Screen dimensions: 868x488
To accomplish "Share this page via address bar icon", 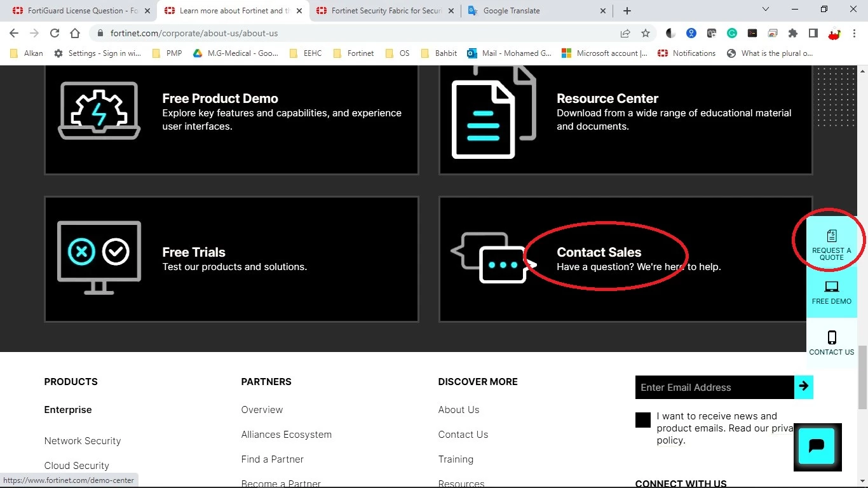I will click(x=625, y=33).
